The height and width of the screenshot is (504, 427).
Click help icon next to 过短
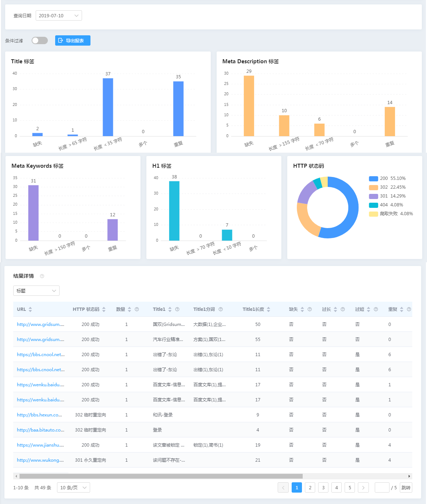coord(376,309)
